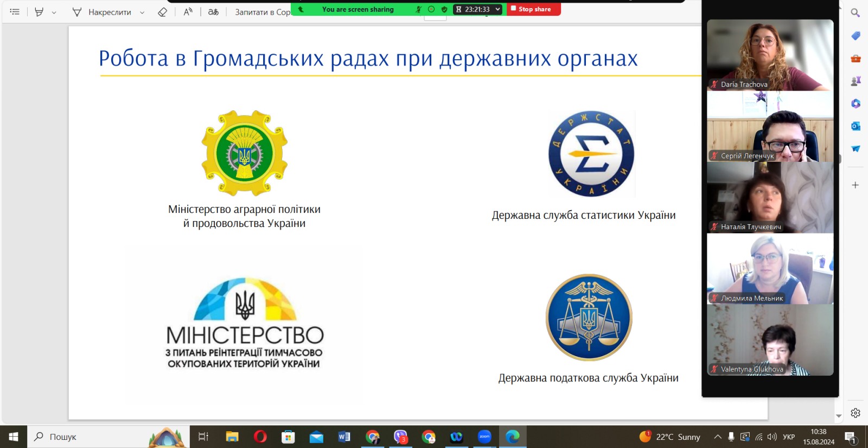Image resolution: width=868 pixels, height=448 pixels.
Task: Open Microsoft Store from taskbar
Action: [288, 437]
